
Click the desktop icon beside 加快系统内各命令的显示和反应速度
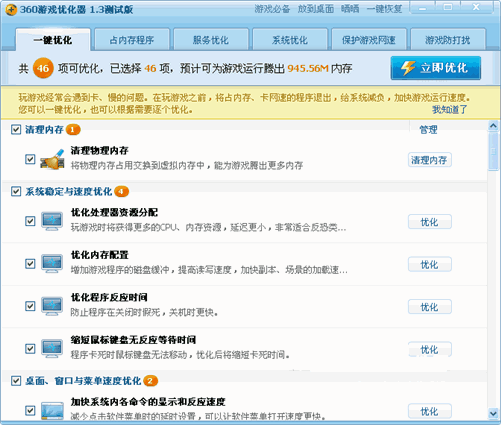pos(52,411)
